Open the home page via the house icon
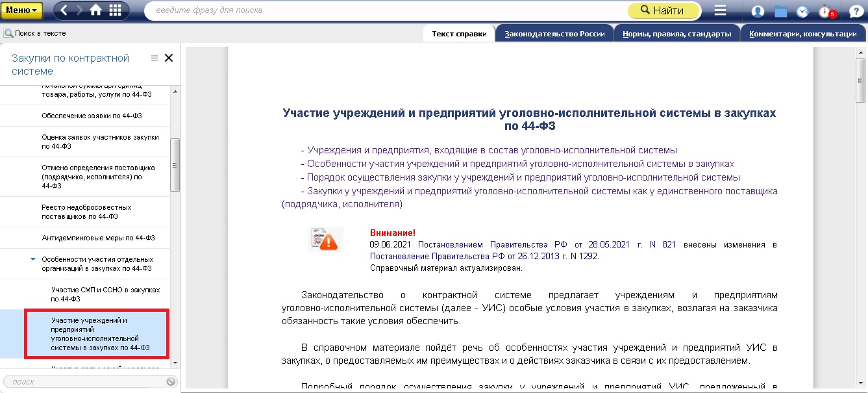This screenshot has height=393, width=868. click(96, 10)
